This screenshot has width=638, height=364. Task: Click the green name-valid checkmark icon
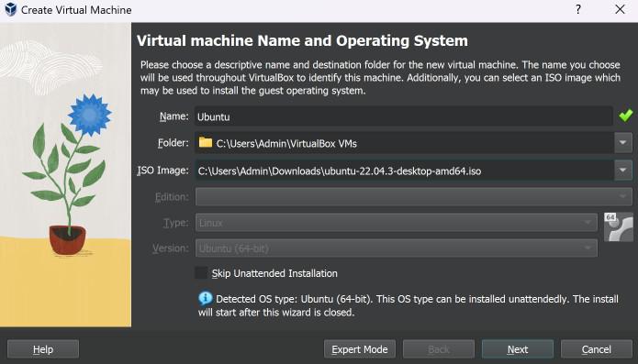click(x=625, y=116)
